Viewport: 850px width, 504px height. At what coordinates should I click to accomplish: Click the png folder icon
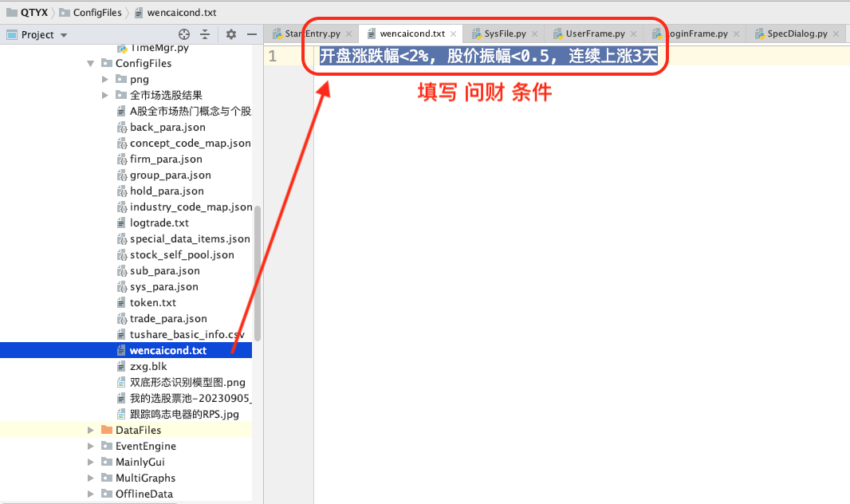coord(121,79)
